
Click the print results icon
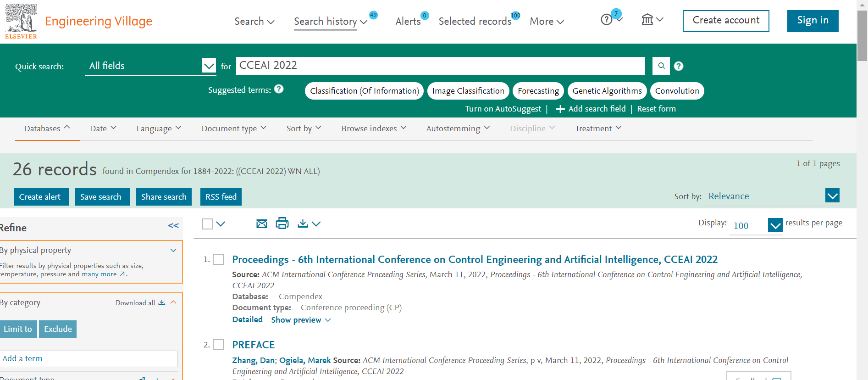(x=282, y=224)
